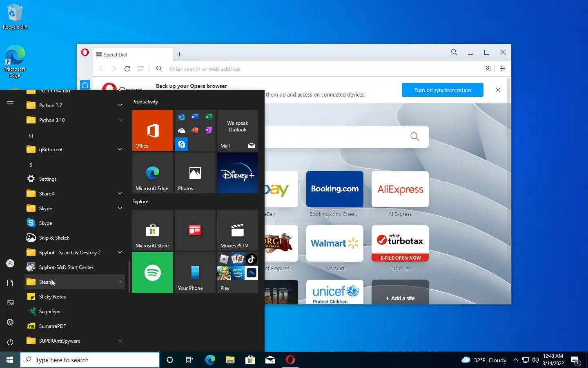The width and height of the screenshot is (588, 368).
Task: Expand the Steam folder
Action: 75,282
